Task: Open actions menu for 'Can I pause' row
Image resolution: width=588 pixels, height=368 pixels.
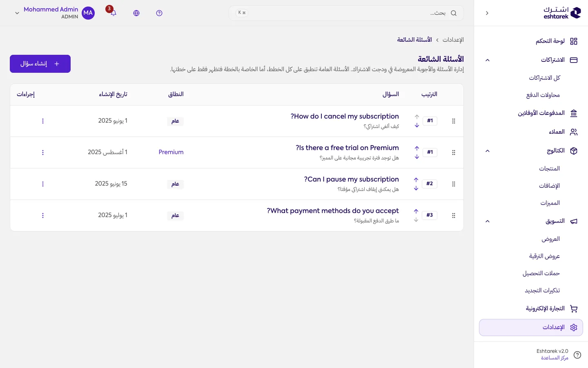Action: pyautogui.click(x=43, y=184)
